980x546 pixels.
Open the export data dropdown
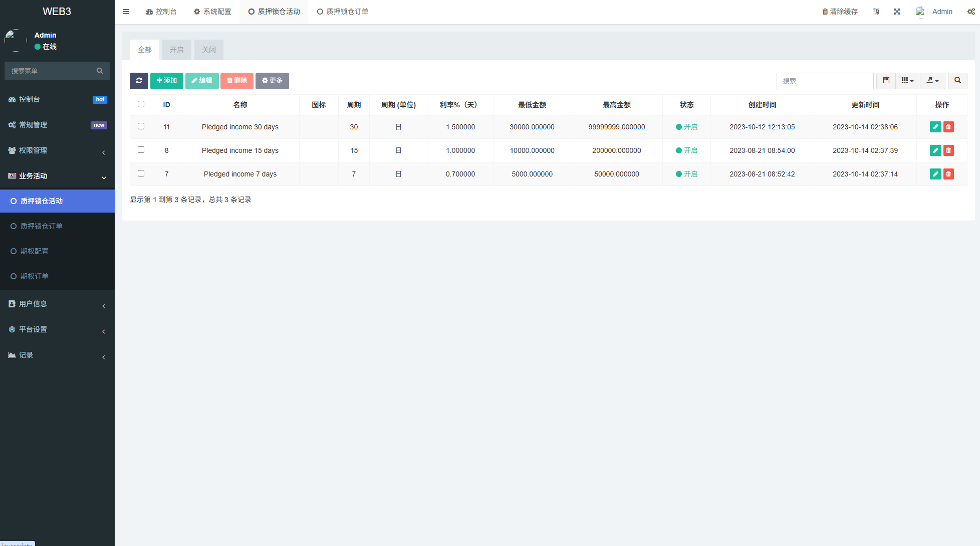(x=932, y=81)
